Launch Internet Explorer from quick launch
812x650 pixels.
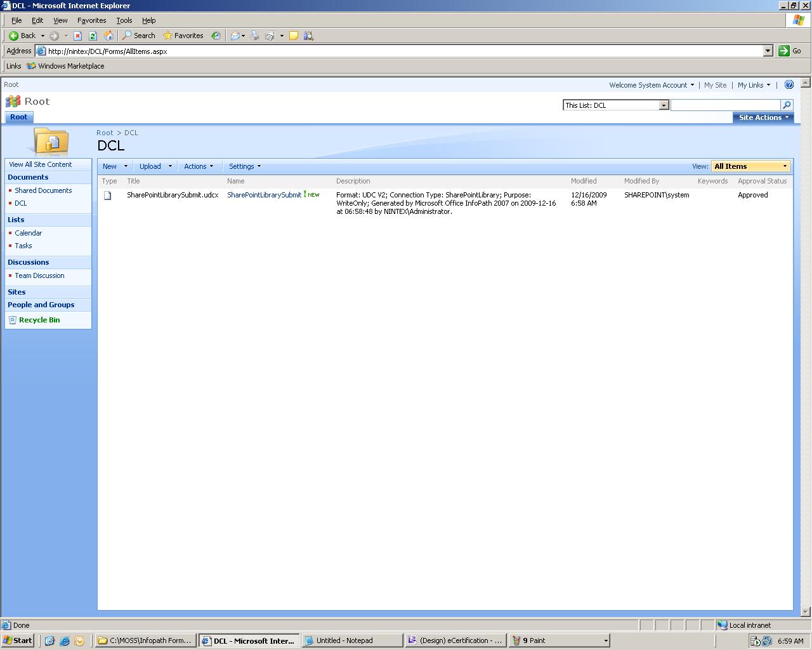pyautogui.click(x=64, y=640)
